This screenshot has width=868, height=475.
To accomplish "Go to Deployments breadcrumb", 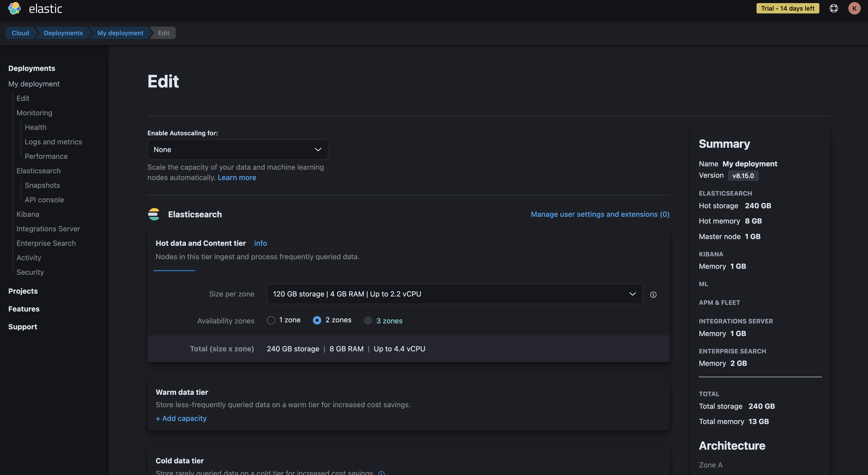I will (63, 33).
